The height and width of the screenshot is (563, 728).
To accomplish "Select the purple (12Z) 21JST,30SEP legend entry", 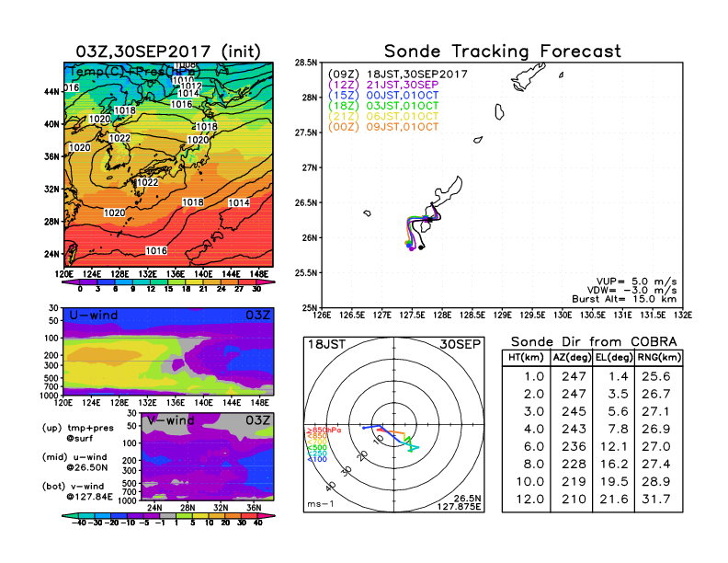I will 383,85.
